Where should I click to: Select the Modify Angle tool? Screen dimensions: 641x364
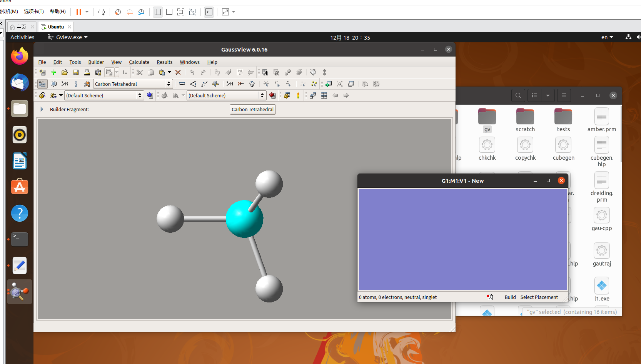pos(193,84)
